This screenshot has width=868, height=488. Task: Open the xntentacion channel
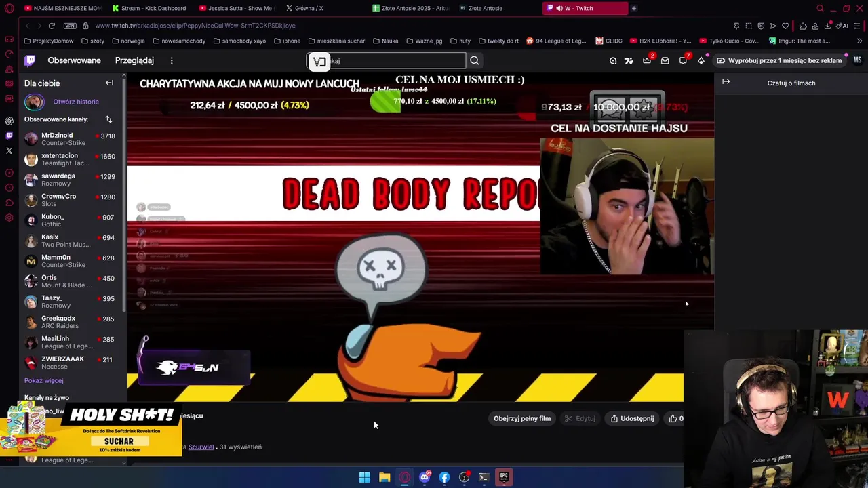pos(70,159)
